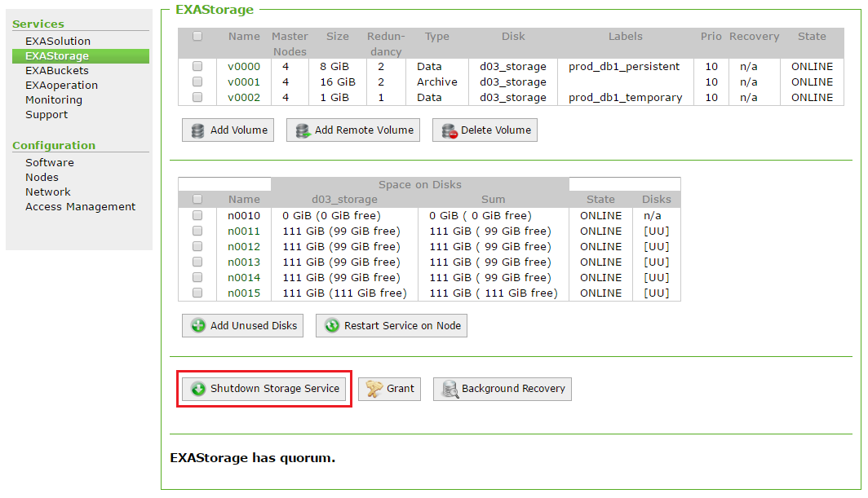Viewport: 868px width, 498px height.
Task: Click the prod_db1_temporary label cell
Action: point(625,97)
